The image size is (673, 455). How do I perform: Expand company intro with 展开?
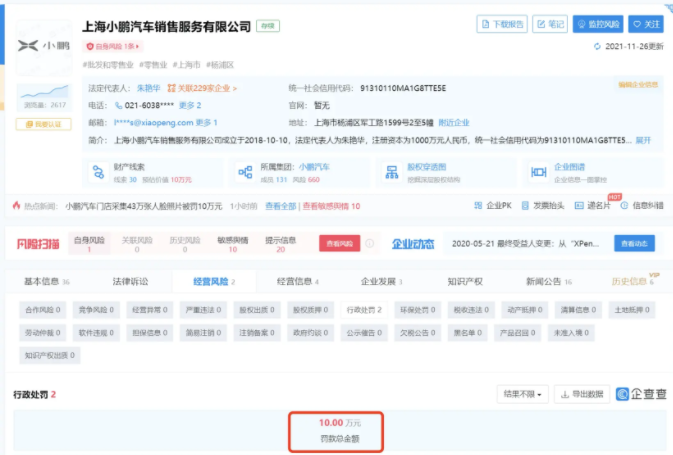643,140
